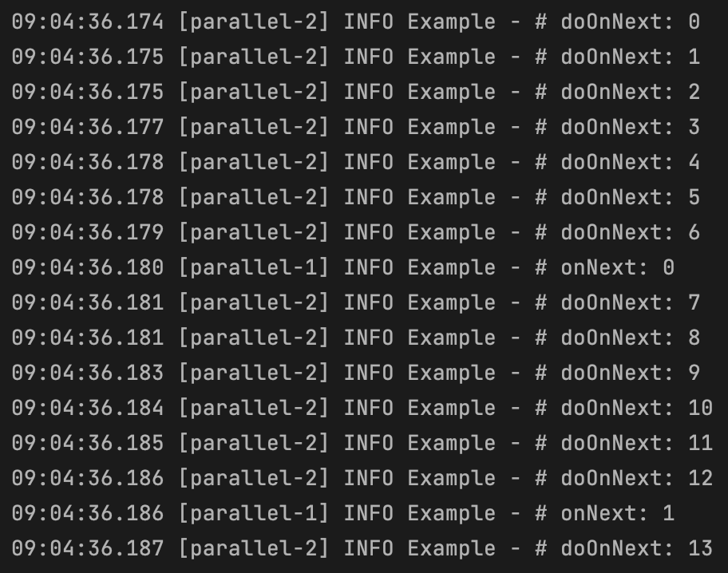
Task: Click [parallel-1] on the onNext: 0 line
Action: coord(254,268)
